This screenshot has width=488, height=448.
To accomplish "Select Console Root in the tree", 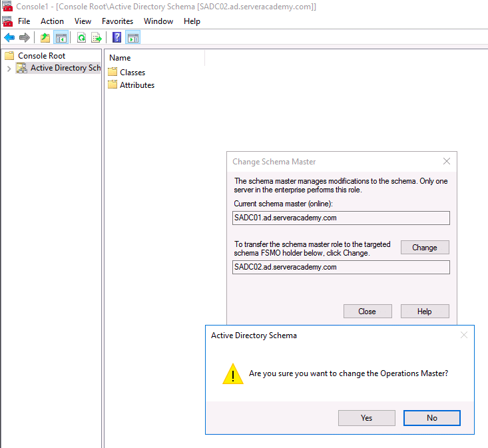I will click(41, 56).
